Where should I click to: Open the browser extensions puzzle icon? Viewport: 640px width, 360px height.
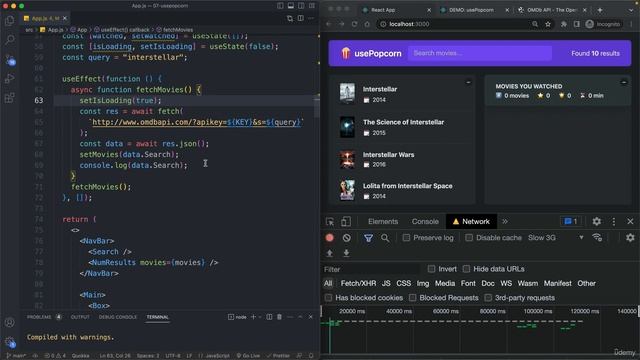[x=564, y=24]
